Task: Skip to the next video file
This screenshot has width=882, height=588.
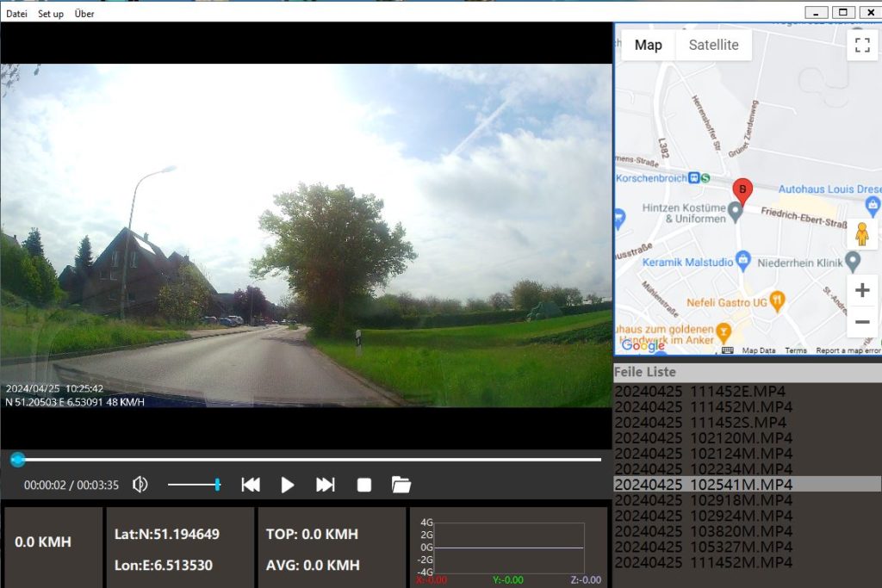Action: (x=325, y=485)
